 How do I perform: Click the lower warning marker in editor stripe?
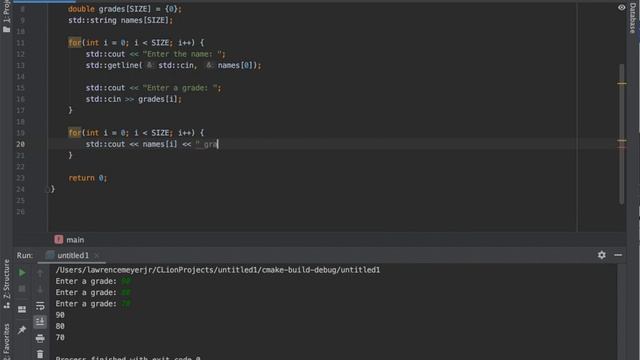coord(622,141)
